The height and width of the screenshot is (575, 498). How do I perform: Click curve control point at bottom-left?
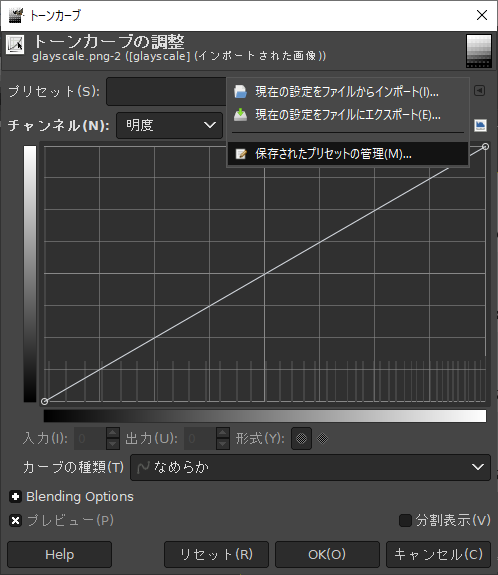pyautogui.click(x=44, y=402)
